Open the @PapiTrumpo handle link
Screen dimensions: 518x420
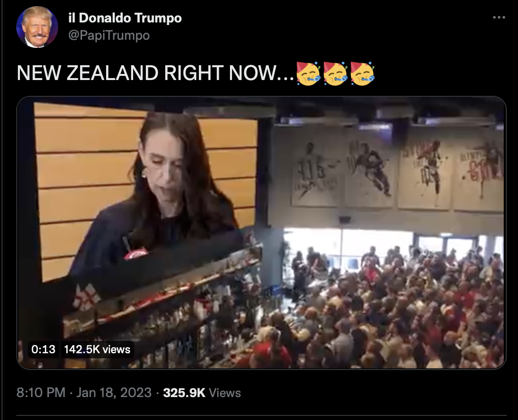click(x=109, y=35)
